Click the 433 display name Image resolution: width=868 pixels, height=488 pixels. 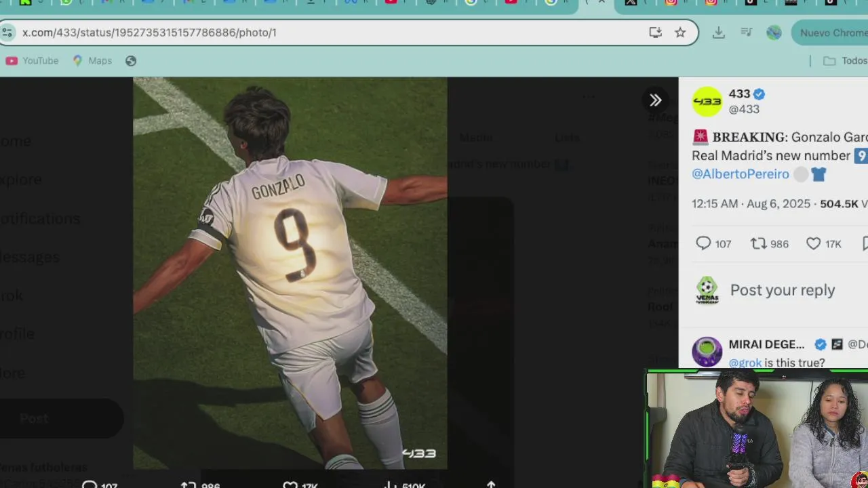pos(739,94)
